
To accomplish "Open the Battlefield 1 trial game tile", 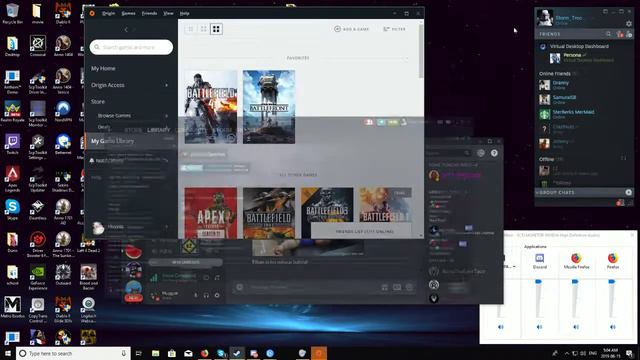I will pyautogui.click(x=386, y=205).
